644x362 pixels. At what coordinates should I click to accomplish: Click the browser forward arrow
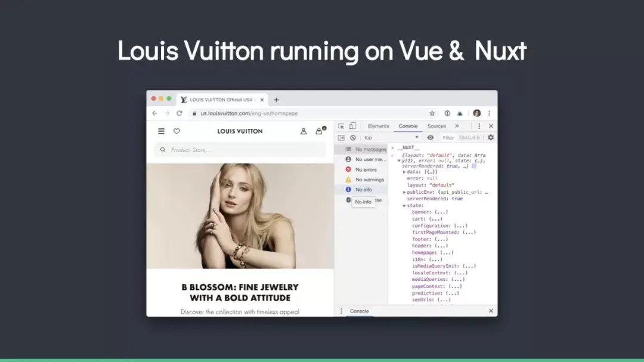[x=167, y=113]
